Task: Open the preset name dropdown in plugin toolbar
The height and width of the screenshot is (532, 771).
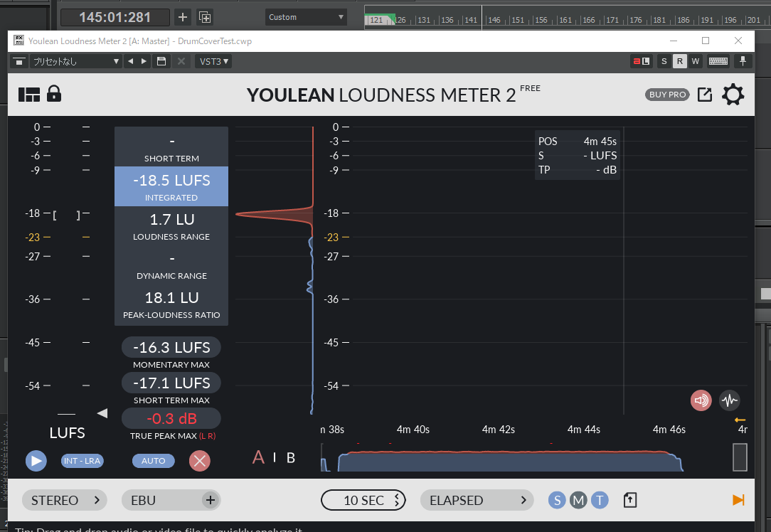Action: (x=75, y=61)
